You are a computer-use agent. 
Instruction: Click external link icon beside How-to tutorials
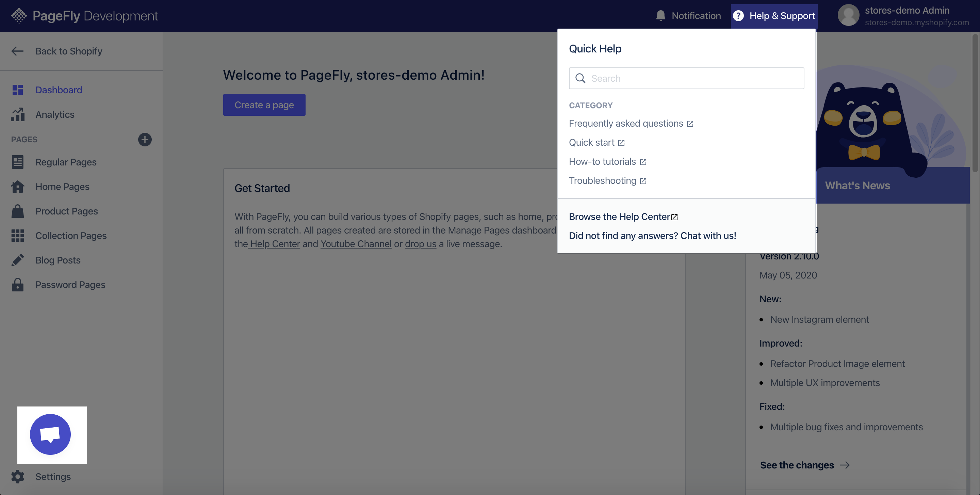(642, 162)
